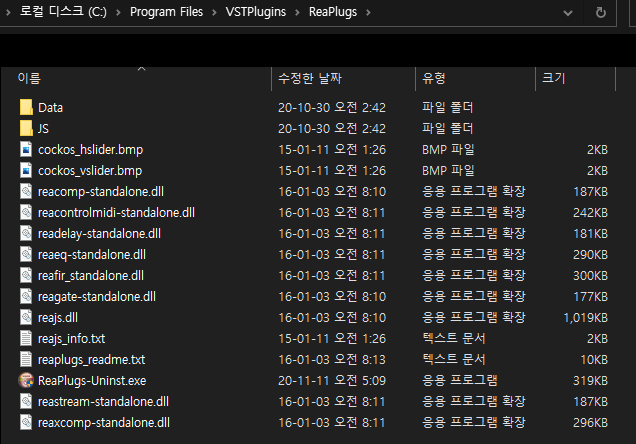Go to Program Files breadcrumb
The height and width of the screenshot is (444, 636).
coord(166,12)
